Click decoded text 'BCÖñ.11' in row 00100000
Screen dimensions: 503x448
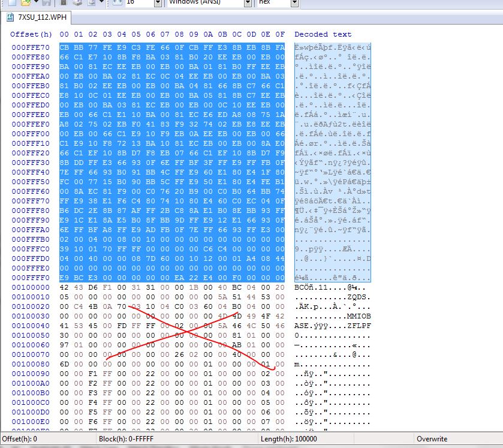(311, 287)
